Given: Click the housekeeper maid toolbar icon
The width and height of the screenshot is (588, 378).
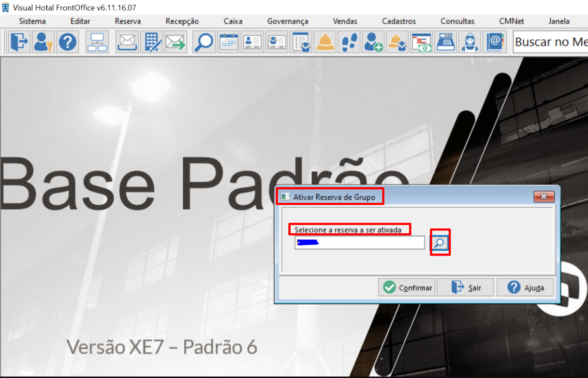Looking at the screenshot, I should point(470,42).
